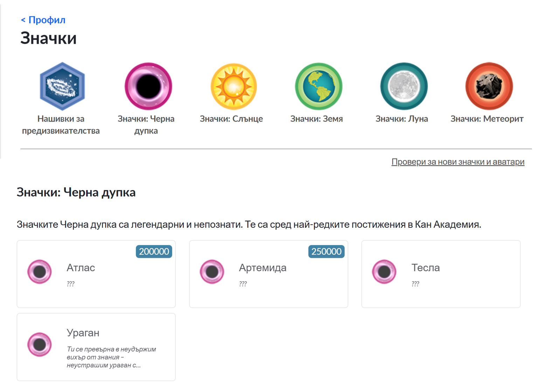Switch to the 'Значки: Слънце' tab label
Screen dimensions: 547x392
pyautogui.click(x=231, y=119)
